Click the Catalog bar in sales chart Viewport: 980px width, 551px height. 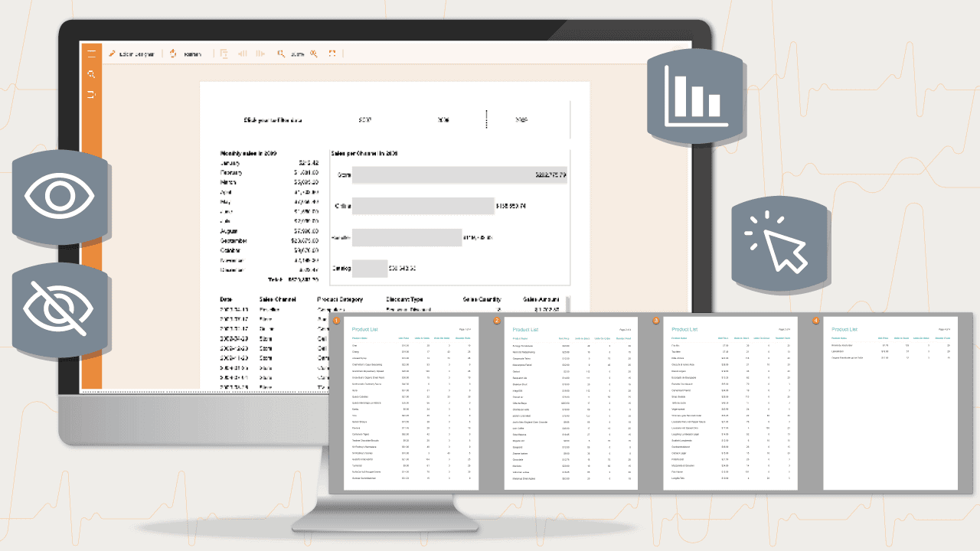coord(370,269)
